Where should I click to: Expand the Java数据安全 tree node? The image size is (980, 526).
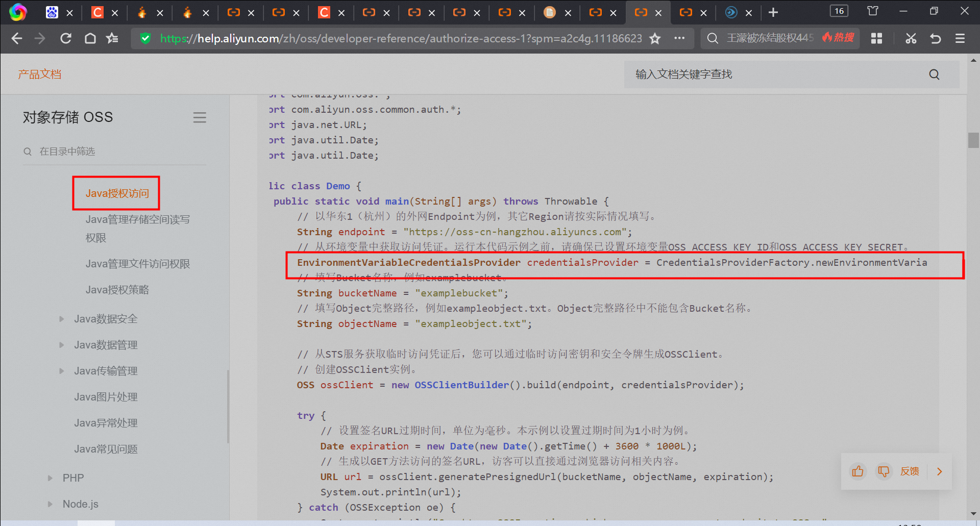pyautogui.click(x=61, y=319)
